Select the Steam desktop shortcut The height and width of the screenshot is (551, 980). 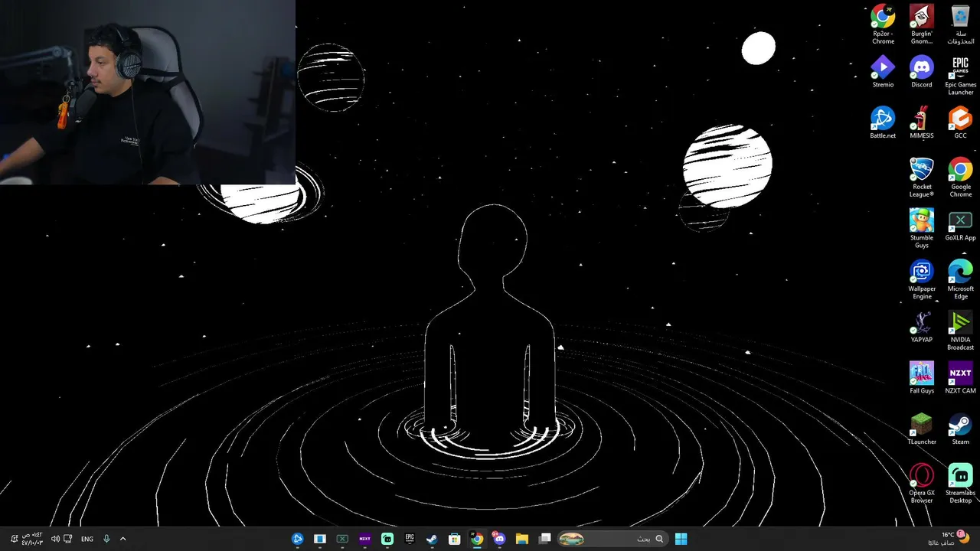(x=960, y=429)
